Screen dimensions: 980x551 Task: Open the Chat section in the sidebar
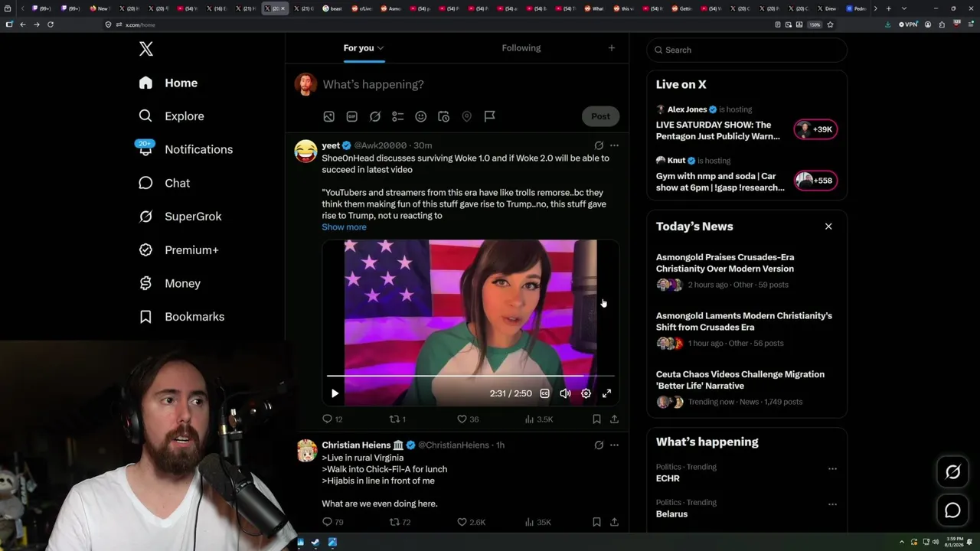coord(164,183)
